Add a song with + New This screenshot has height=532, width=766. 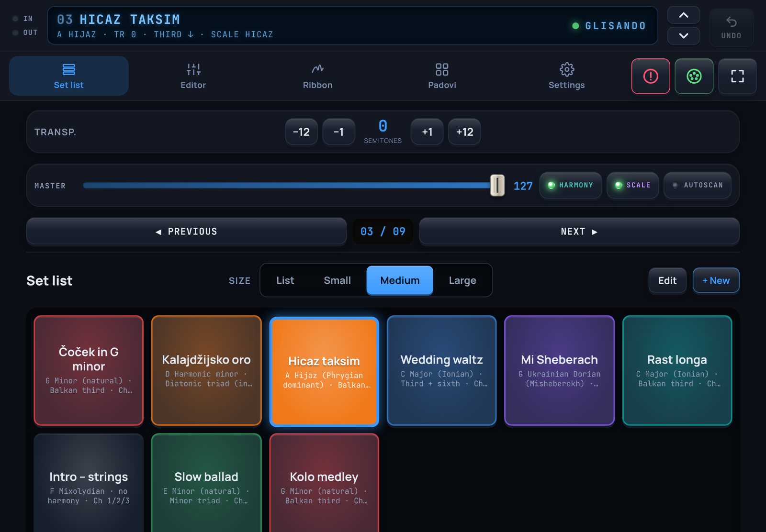pyautogui.click(x=716, y=280)
